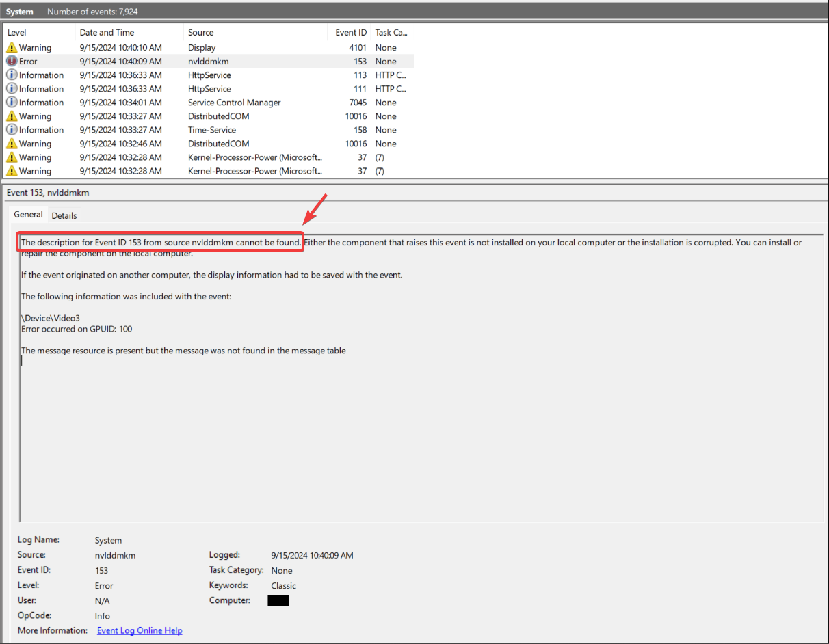Select the HttpService event ID 113 row
The image size is (829, 644).
point(209,75)
